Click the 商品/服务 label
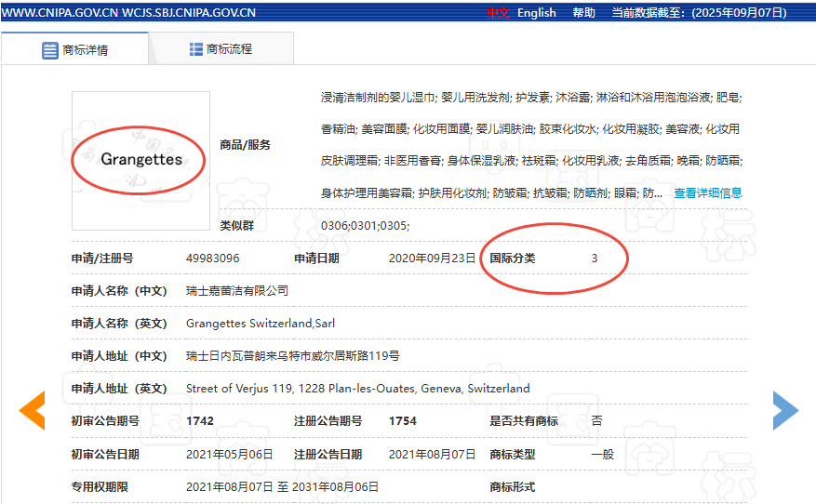The image size is (816, 504). pos(245,144)
